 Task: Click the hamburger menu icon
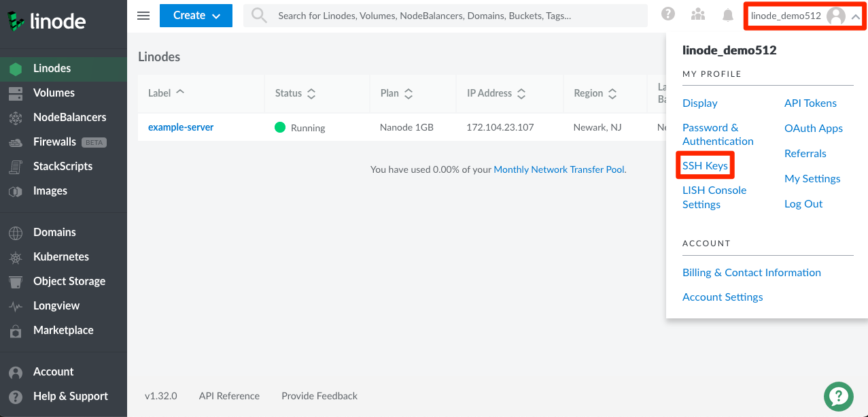(x=143, y=16)
